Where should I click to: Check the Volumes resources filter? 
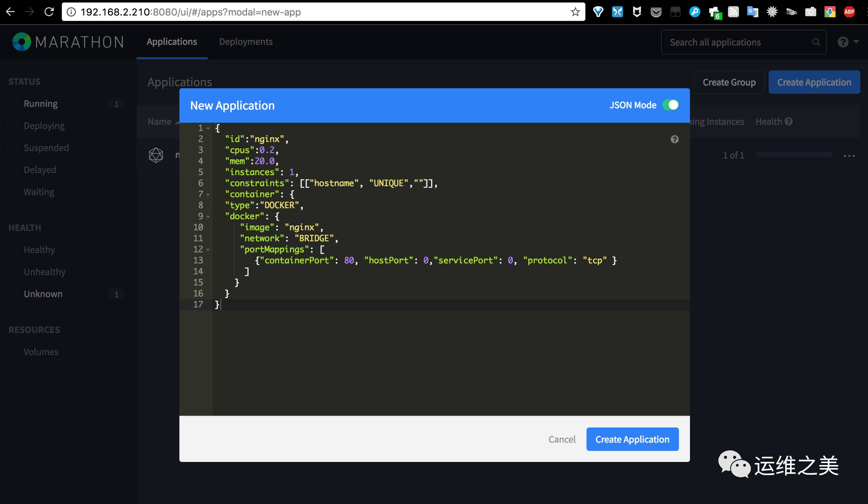[12, 352]
